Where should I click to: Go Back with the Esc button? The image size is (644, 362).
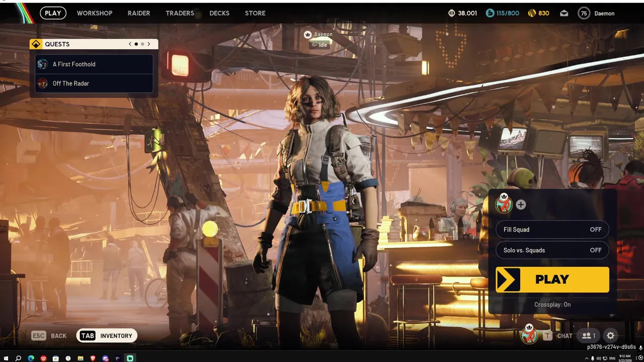[49, 336]
